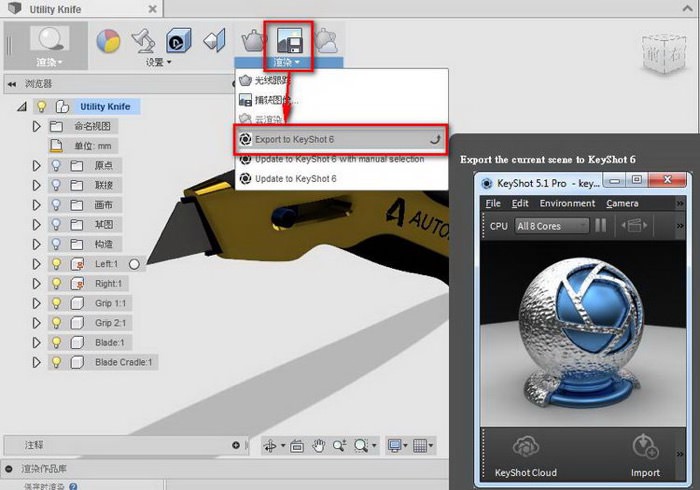Screen dimensions: 700x490
Task: Open KeyShot Cloud button
Action: coord(525,456)
